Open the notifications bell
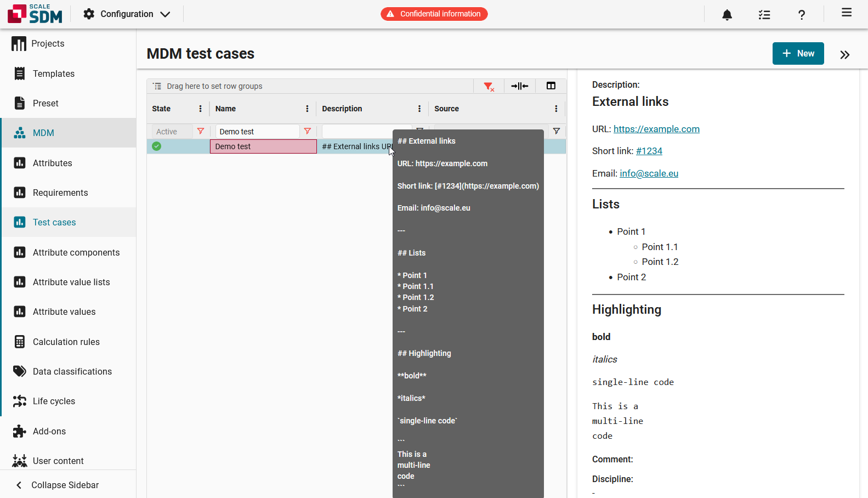 click(x=727, y=15)
